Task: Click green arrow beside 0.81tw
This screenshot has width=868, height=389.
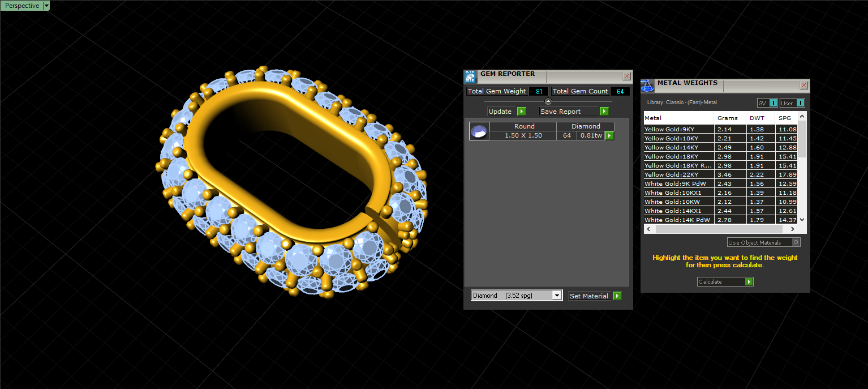Action: [609, 136]
